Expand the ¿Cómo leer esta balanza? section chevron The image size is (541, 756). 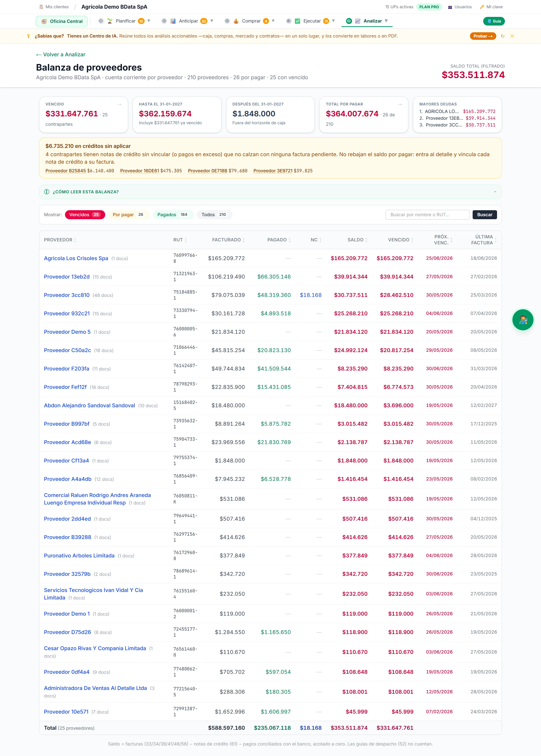point(495,192)
